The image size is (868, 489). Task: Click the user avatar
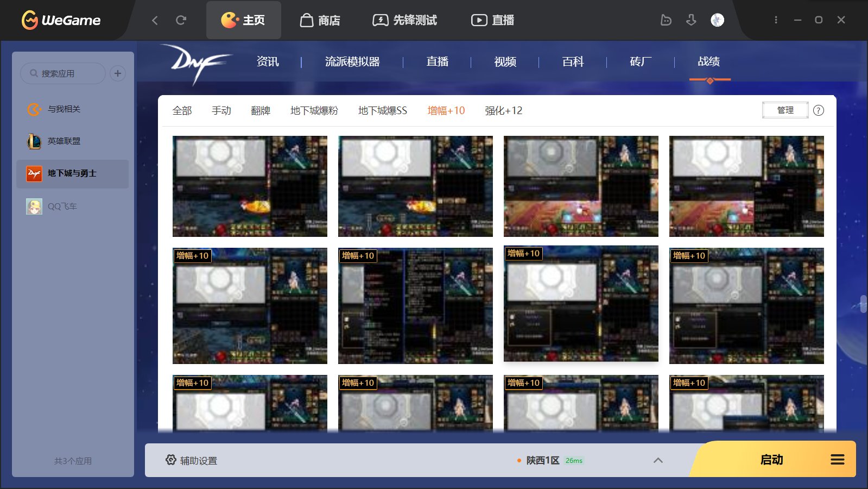pyautogui.click(x=717, y=20)
